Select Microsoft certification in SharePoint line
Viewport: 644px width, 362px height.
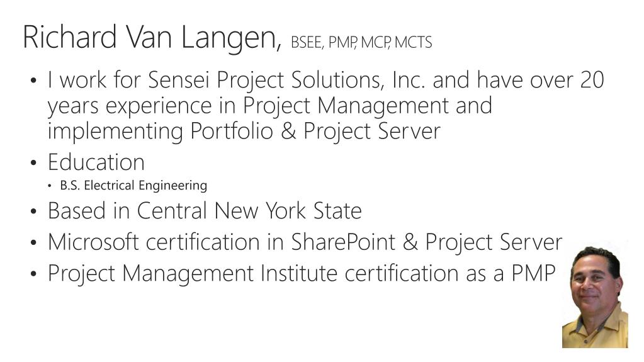point(305,242)
